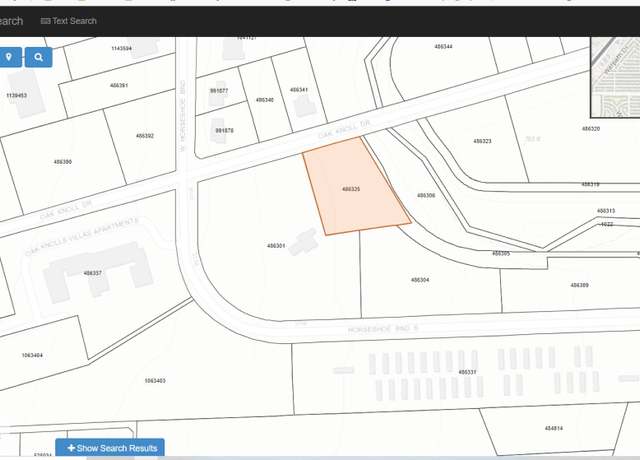640x460 pixels.
Task: Click parcel label 484814
Action: click(x=554, y=428)
